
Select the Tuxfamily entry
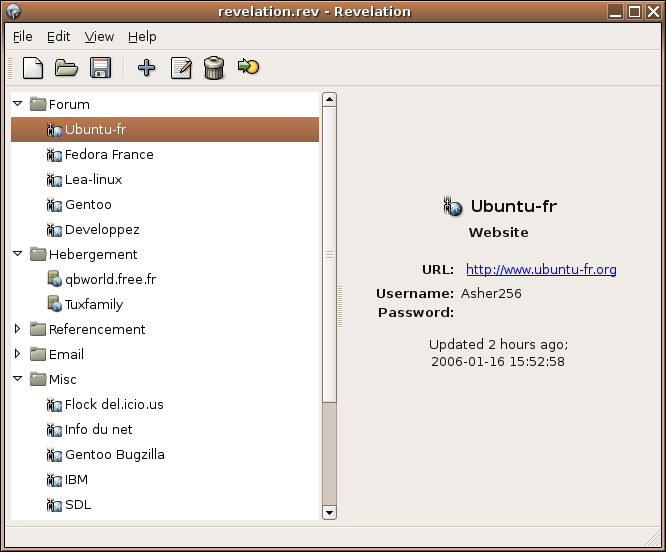tap(165, 304)
